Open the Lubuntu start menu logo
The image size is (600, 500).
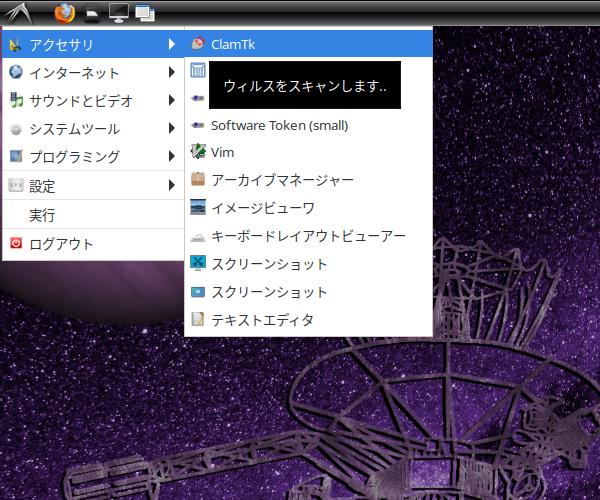coord(18,13)
